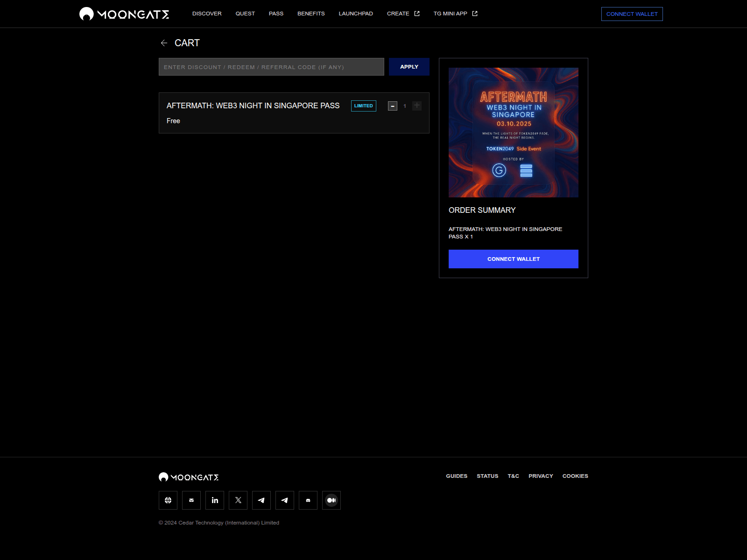
Task: Open the Guides footer link
Action: point(457,476)
